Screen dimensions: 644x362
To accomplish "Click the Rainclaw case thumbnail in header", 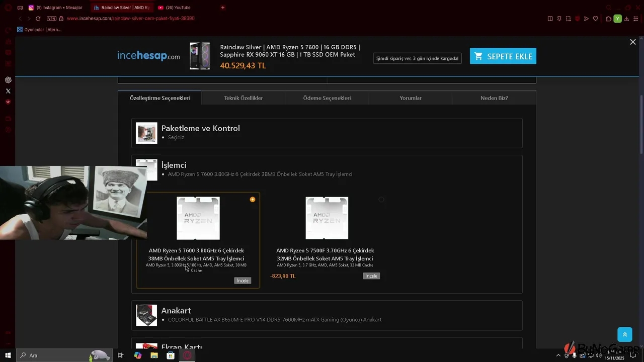I will point(200,56).
